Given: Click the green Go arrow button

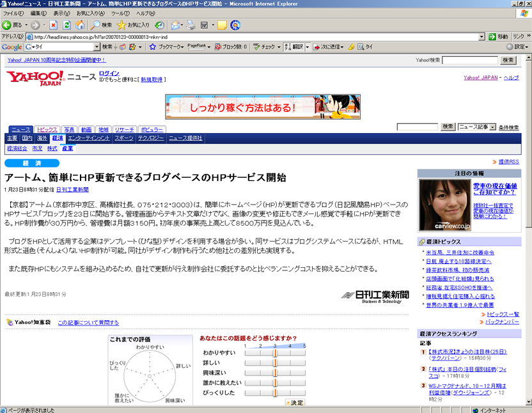Looking at the screenshot, I should (x=492, y=36).
